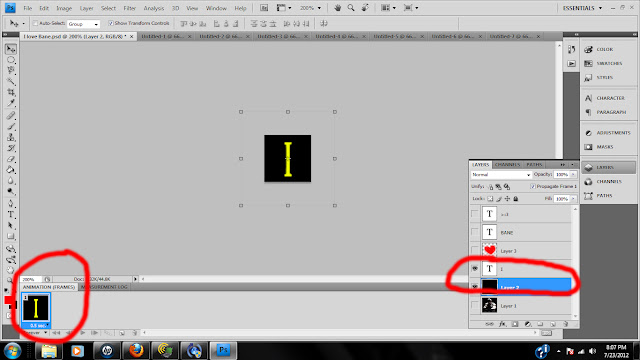
Task: Click the Add layer style fx icon
Action: point(502,324)
